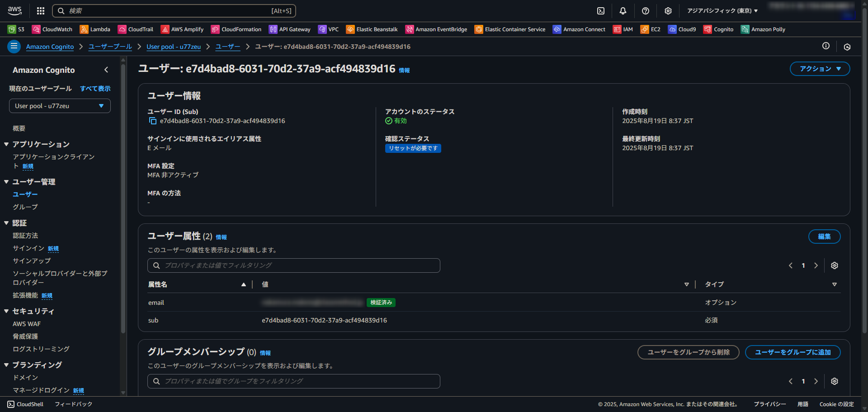The height and width of the screenshot is (412, 868).
Task: Open group membership table preferences gear
Action: tap(835, 381)
